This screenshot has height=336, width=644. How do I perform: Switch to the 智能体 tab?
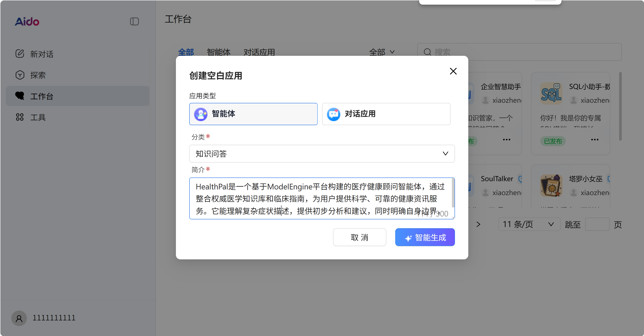coord(219,52)
